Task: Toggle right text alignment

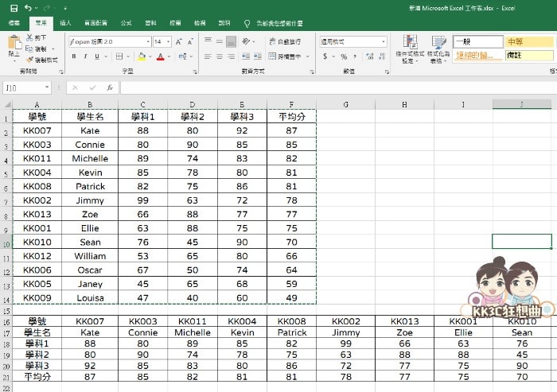Action: tap(232, 56)
